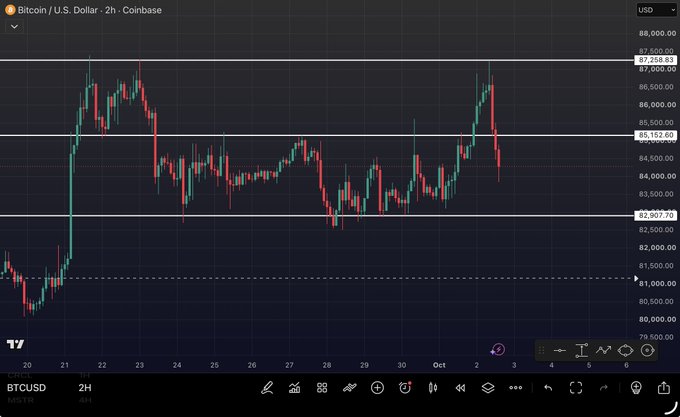Create an alert with the alarm clock icon
The width and height of the screenshot is (680, 417).
coord(405,388)
